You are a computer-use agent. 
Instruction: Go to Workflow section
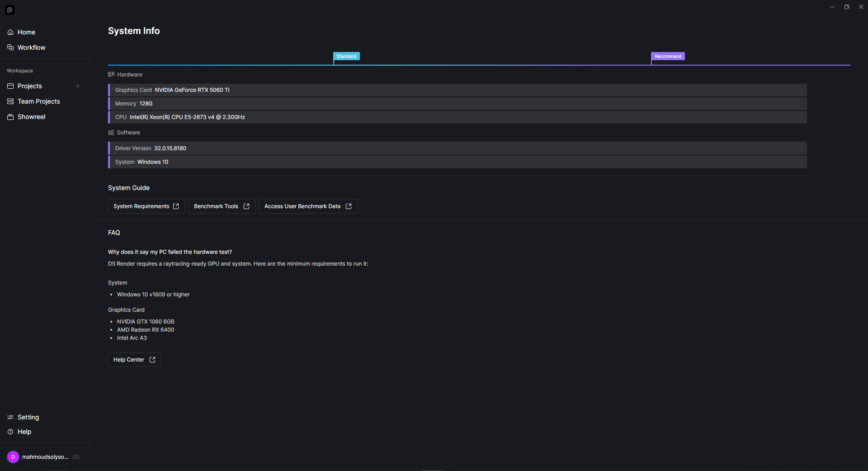pos(31,48)
